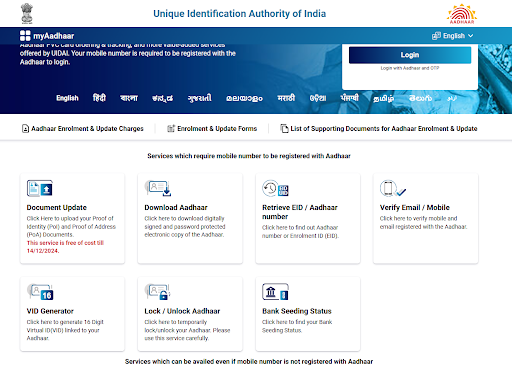The image size is (512, 368).
Task: Expand the English language dropdown chevron
Action: click(470, 36)
